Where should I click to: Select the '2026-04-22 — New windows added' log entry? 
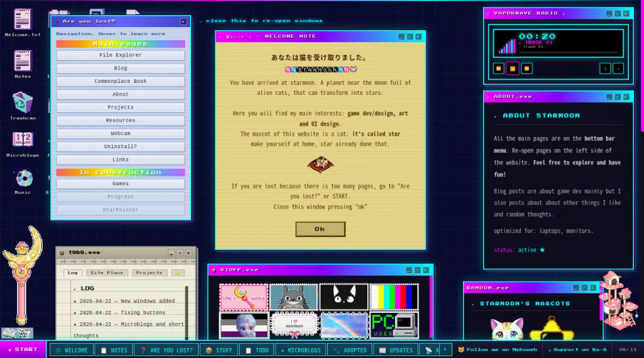124,301
